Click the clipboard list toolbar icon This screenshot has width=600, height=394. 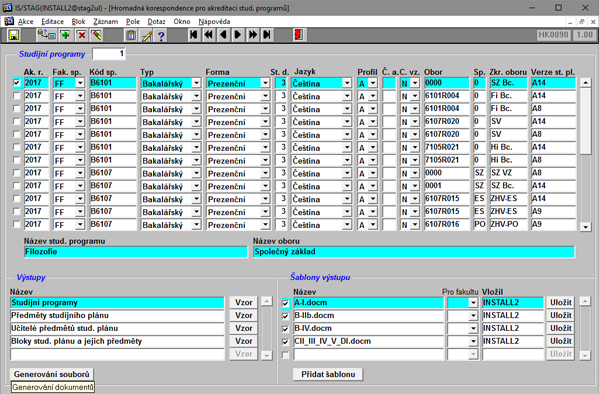pos(131,35)
